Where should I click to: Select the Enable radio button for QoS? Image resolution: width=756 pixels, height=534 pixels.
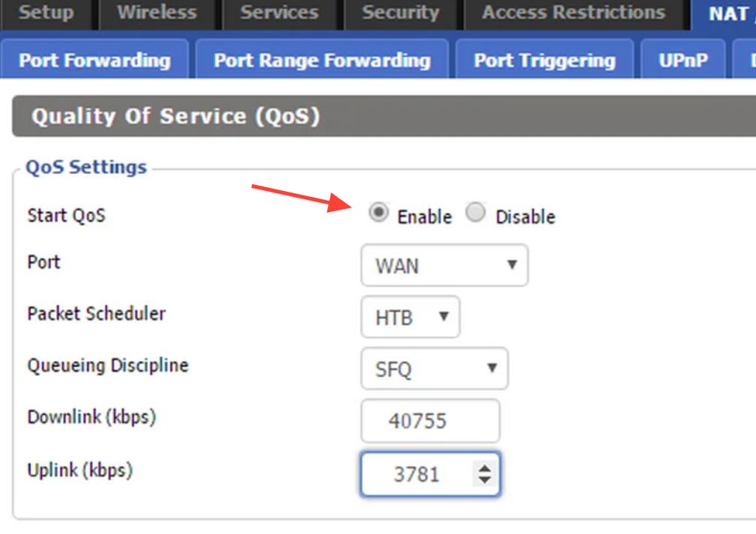378,213
